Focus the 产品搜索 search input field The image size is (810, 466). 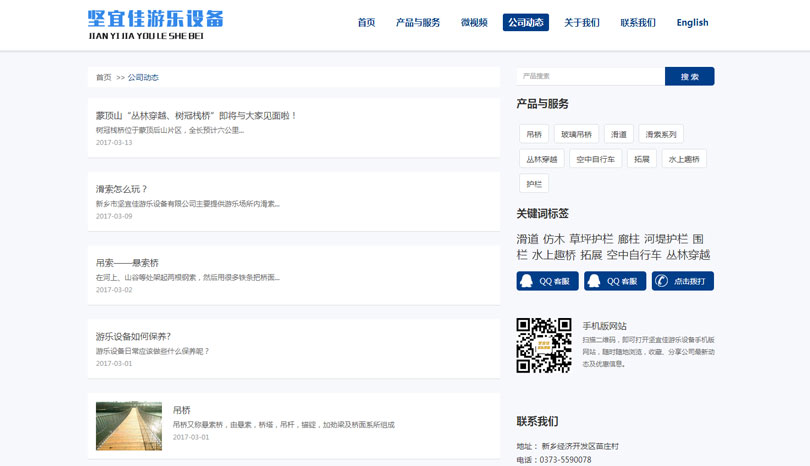(x=590, y=76)
